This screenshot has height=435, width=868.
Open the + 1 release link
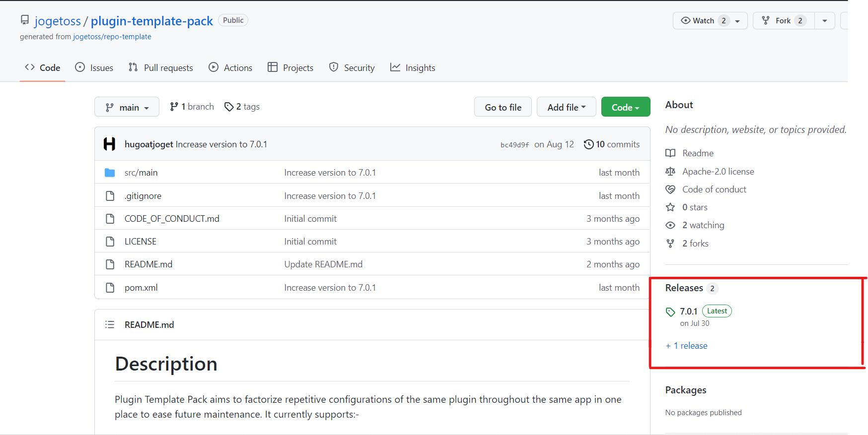(x=687, y=346)
